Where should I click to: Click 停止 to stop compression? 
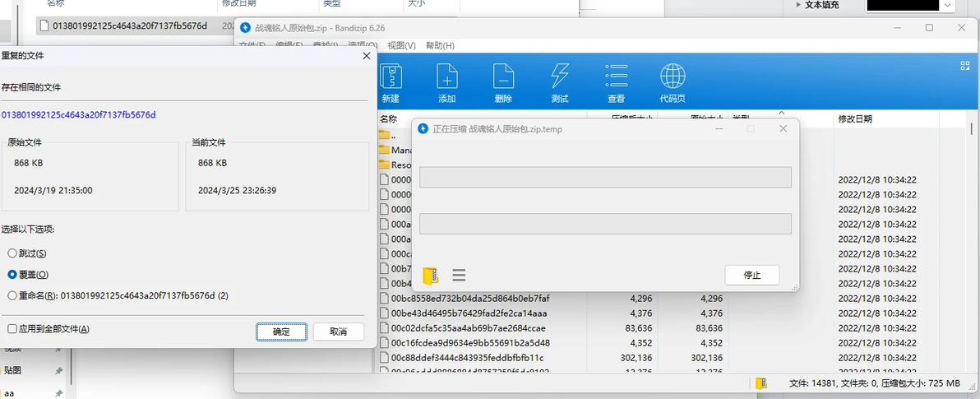[x=752, y=275]
